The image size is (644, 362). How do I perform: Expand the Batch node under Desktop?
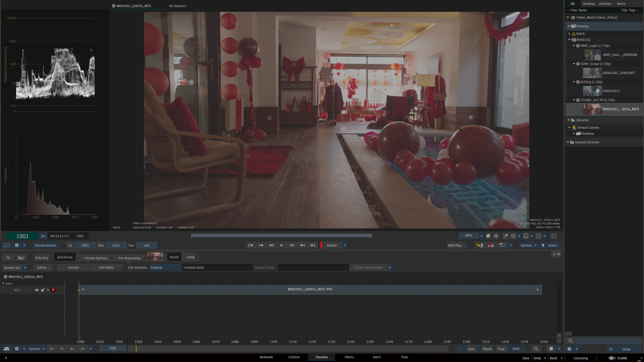(569, 34)
